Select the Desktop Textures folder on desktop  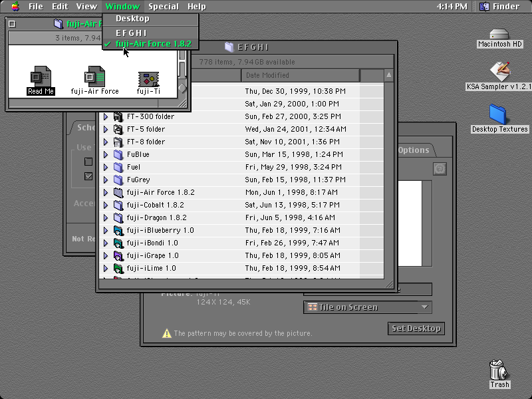tap(497, 114)
